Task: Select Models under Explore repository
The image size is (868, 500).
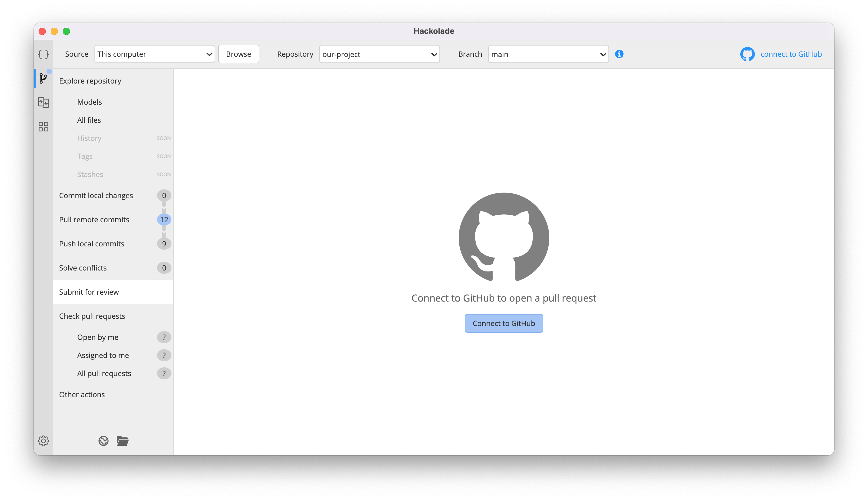Action: (89, 102)
